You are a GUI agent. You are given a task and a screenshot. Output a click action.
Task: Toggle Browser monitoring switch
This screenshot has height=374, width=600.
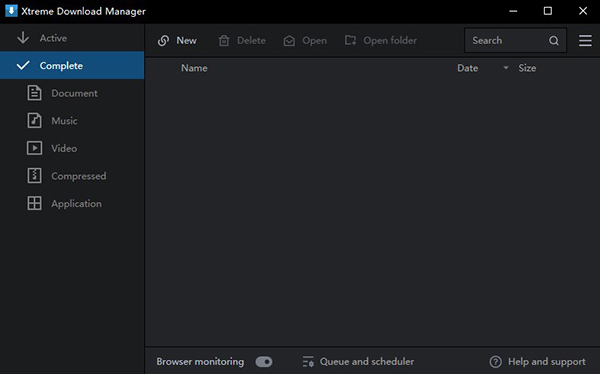264,361
